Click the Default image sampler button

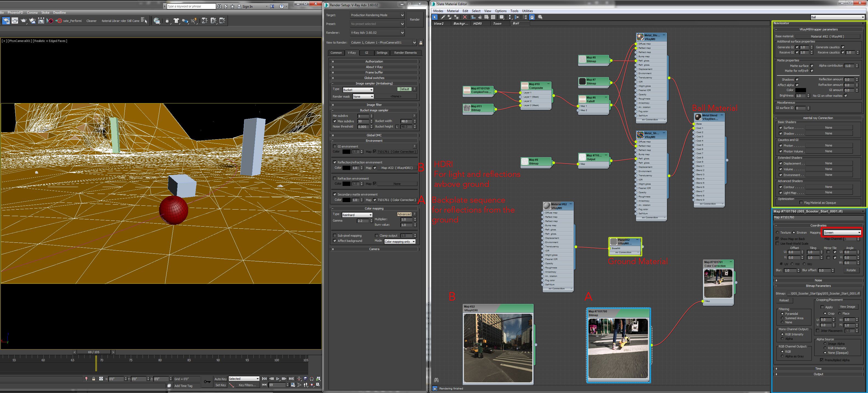tap(404, 89)
